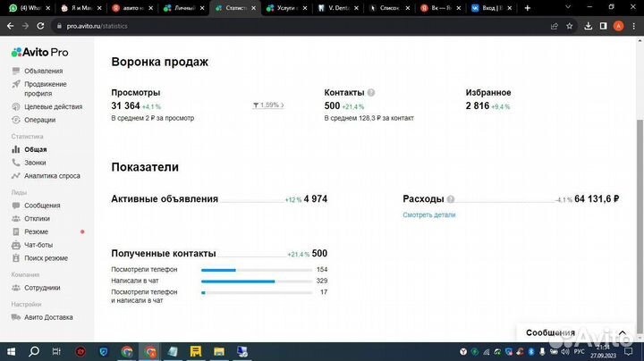
Task: Click Посмотрели телефон и написали bar
Action: (x=257, y=292)
